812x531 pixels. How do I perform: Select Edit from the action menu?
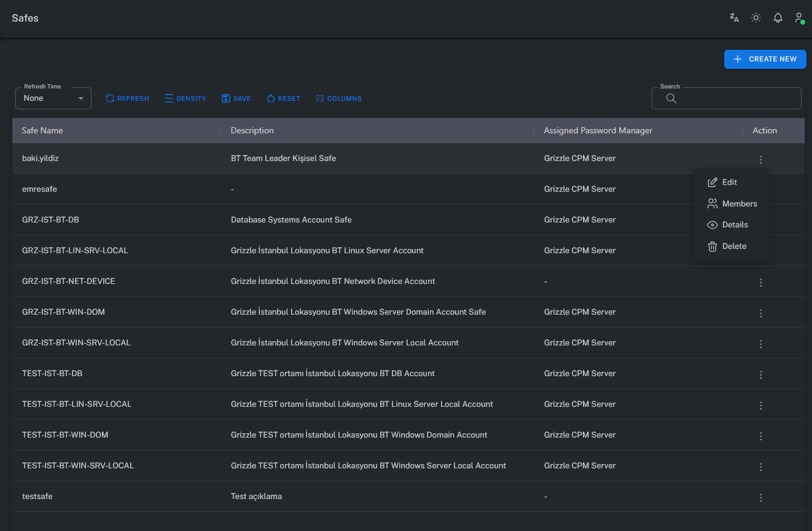(x=729, y=183)
